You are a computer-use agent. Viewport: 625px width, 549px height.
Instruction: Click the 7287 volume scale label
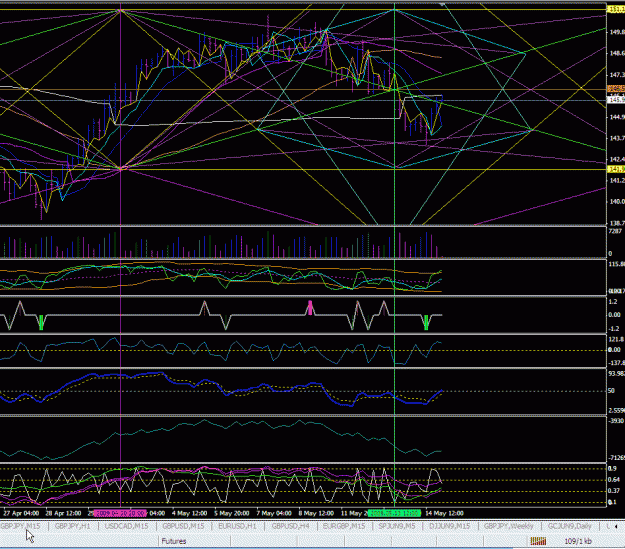tap(615, 231)
